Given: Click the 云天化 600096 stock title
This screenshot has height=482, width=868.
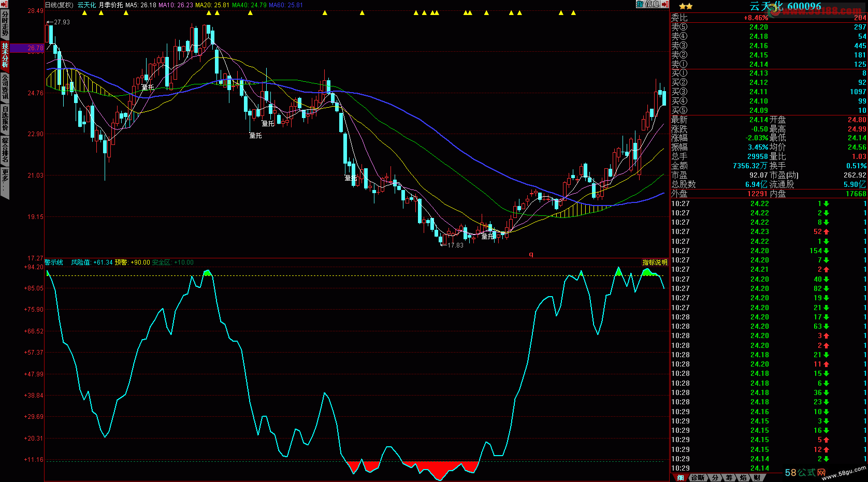Looking at the screenshot, I should (x=786, y=6).
